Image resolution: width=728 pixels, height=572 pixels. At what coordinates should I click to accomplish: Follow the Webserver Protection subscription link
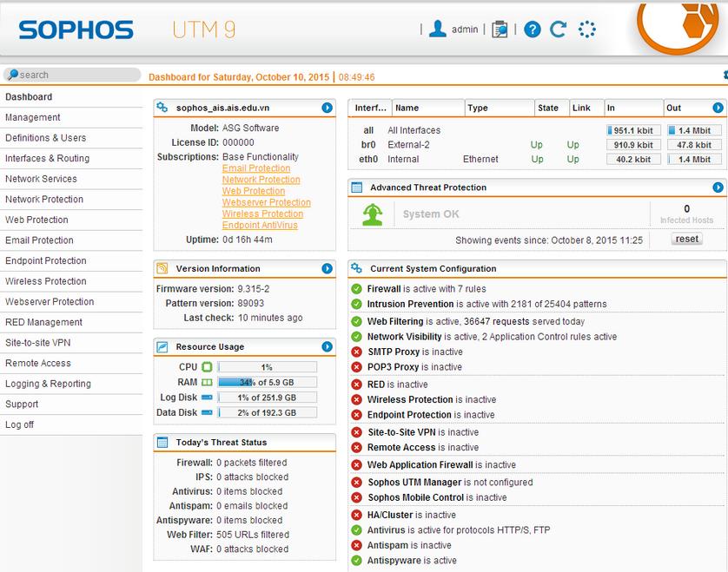(267, 202)
